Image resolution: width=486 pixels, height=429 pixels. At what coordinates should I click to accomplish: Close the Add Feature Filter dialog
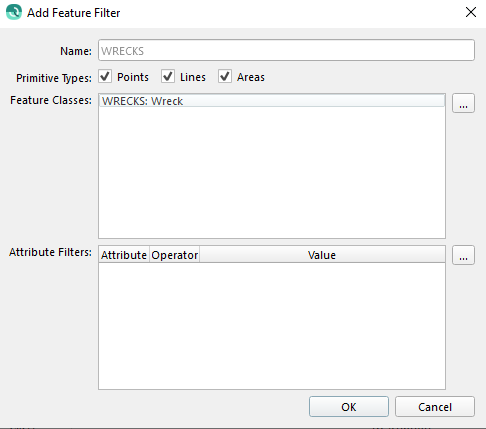pyautogui.click(x=471, y=12)
